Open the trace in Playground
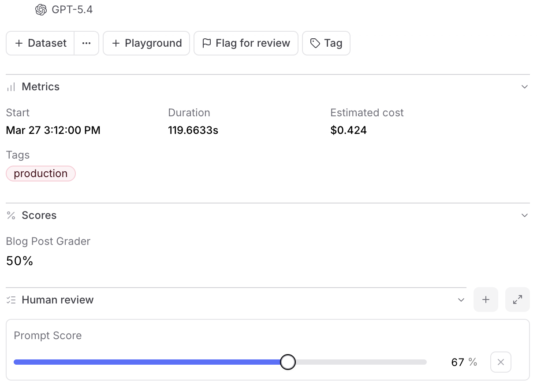 (146, 43)
